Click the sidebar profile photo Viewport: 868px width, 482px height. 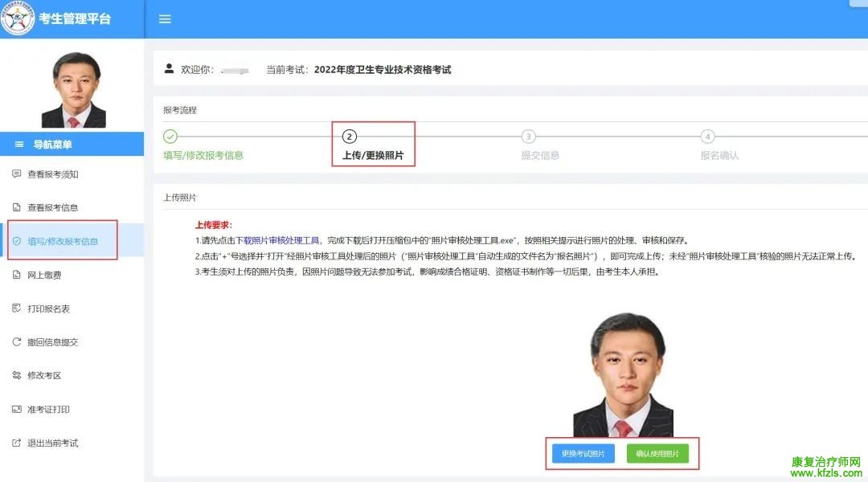coord(73,90)
